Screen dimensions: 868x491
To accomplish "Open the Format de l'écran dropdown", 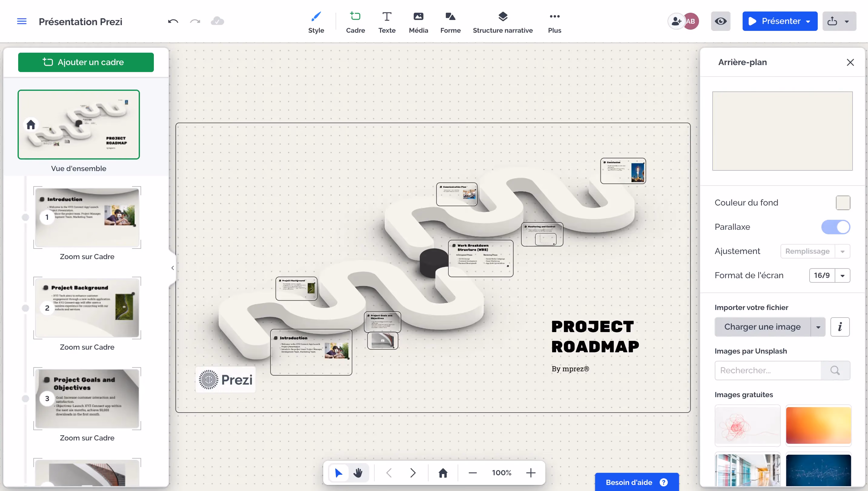I will (829, 275).
